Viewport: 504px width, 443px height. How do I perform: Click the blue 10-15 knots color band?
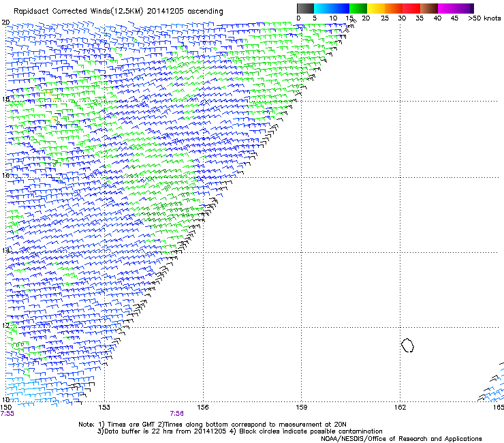click(341, 8)
